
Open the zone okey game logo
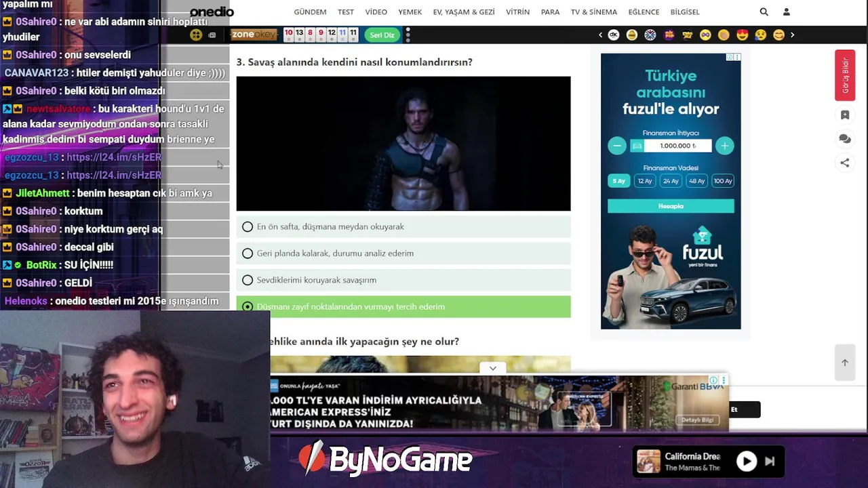[x=254, y=35]
